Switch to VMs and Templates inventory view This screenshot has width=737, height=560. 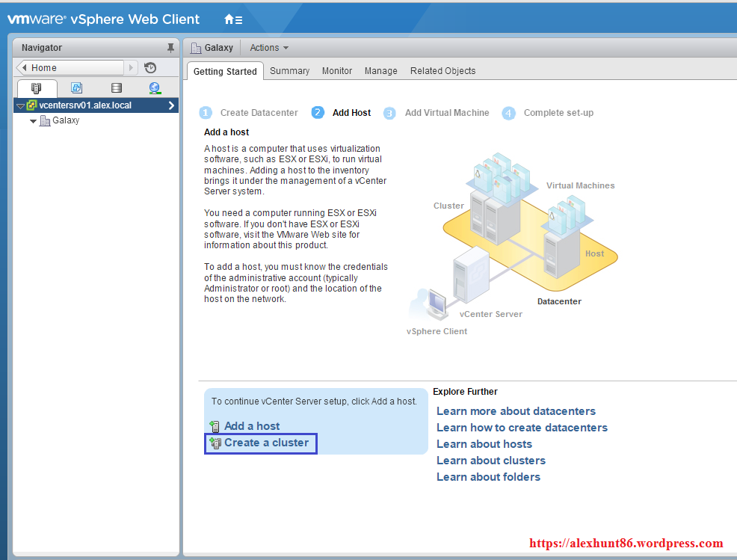[x=76, y=88]
